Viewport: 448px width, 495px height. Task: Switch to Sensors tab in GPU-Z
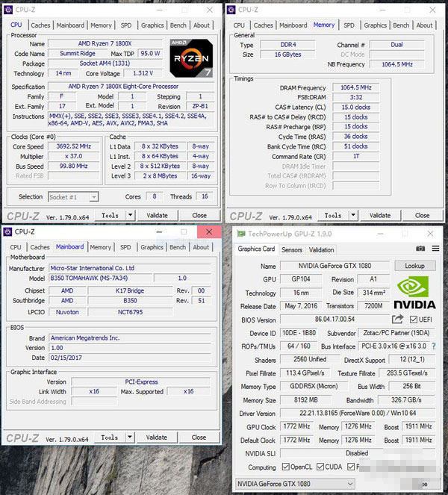(x=292, y=249)
